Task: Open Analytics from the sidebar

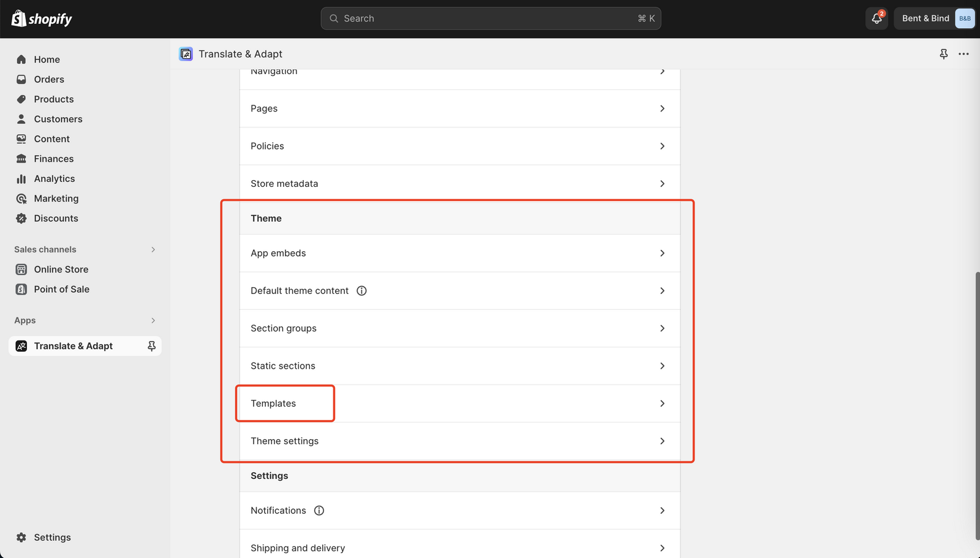Action: tap(55, 179)
